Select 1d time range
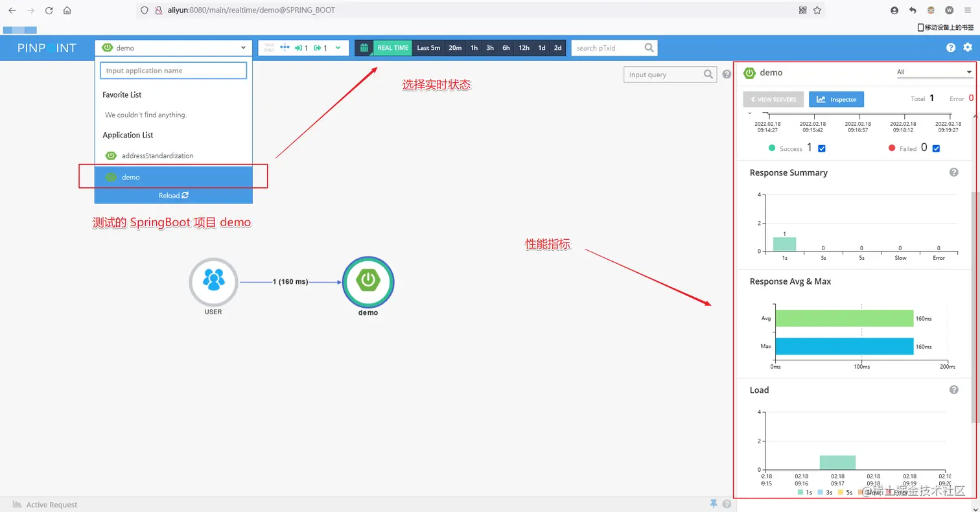The height and width of the screenshot is (512, 980). [x=542, y=48]
